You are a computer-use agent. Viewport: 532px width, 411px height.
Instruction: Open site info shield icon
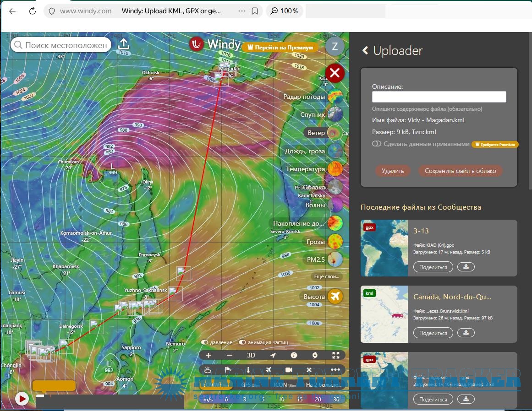pos(52,11)
